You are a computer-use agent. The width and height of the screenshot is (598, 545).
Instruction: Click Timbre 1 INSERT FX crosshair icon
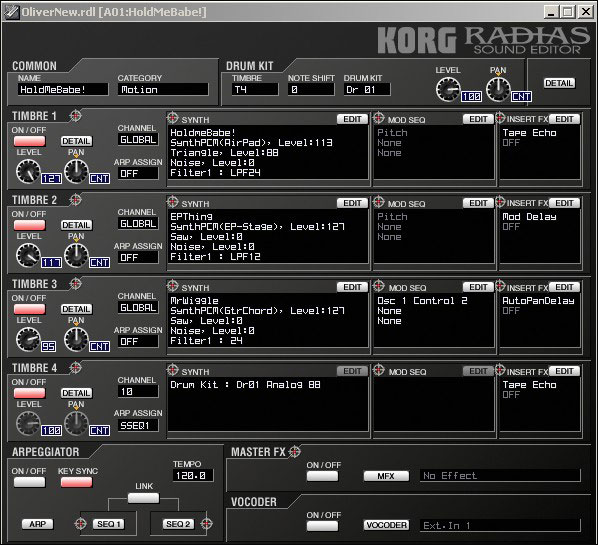(500, 118)
